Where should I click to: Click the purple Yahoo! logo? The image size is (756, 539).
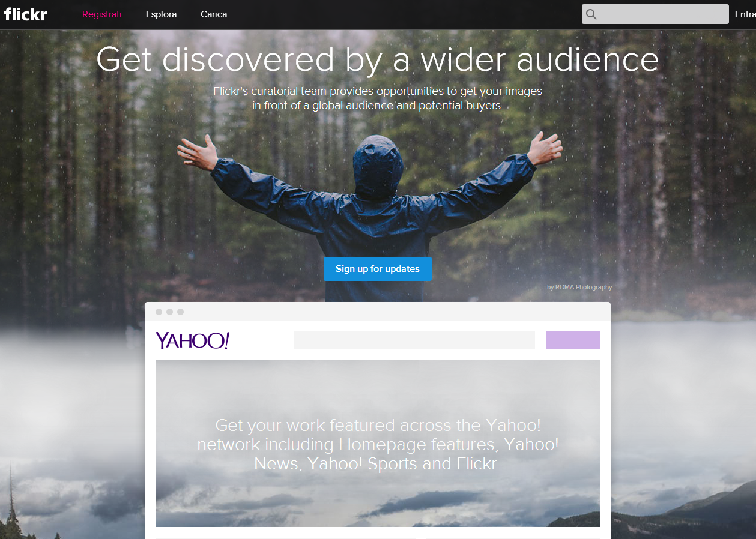(x=193, y=340)
